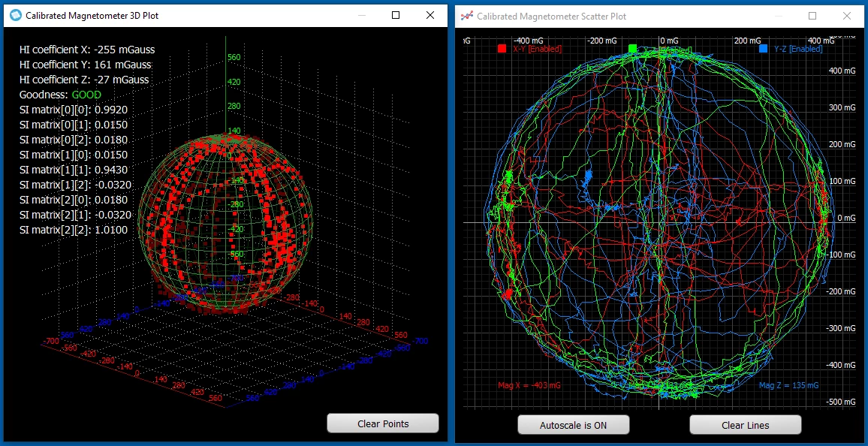Click the Clear Lines button
This screenshot has width=868, height=446.
pyautogui.click(x=745, y=426)
